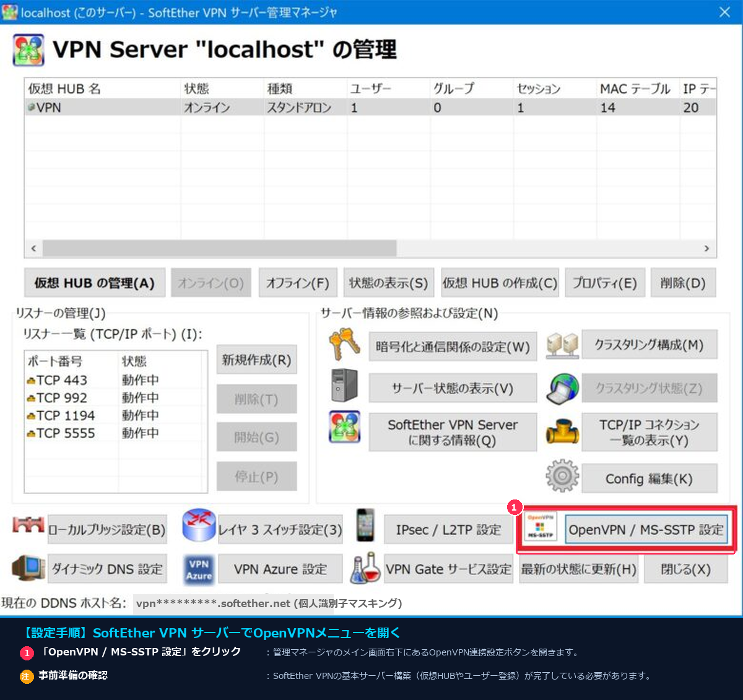Show TCP/IP コネクション一覧の表示(Y)
Screen dimensions: 743x700
(x=650, y=432)
